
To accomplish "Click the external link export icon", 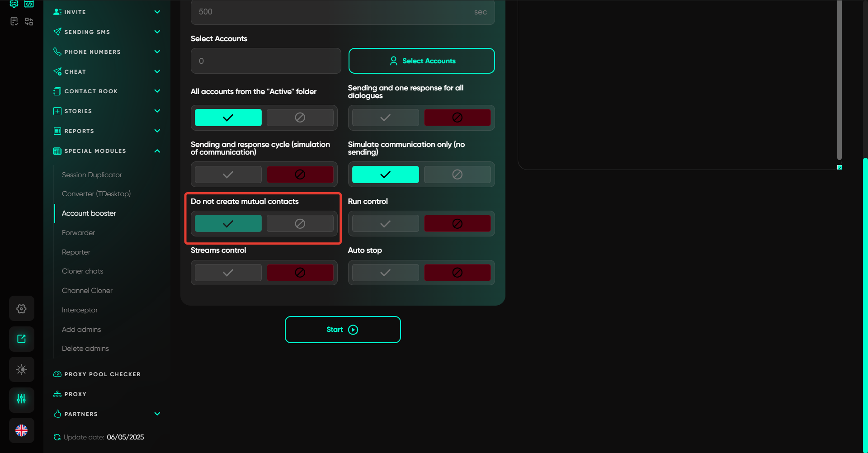I will [x=21, y=339].
